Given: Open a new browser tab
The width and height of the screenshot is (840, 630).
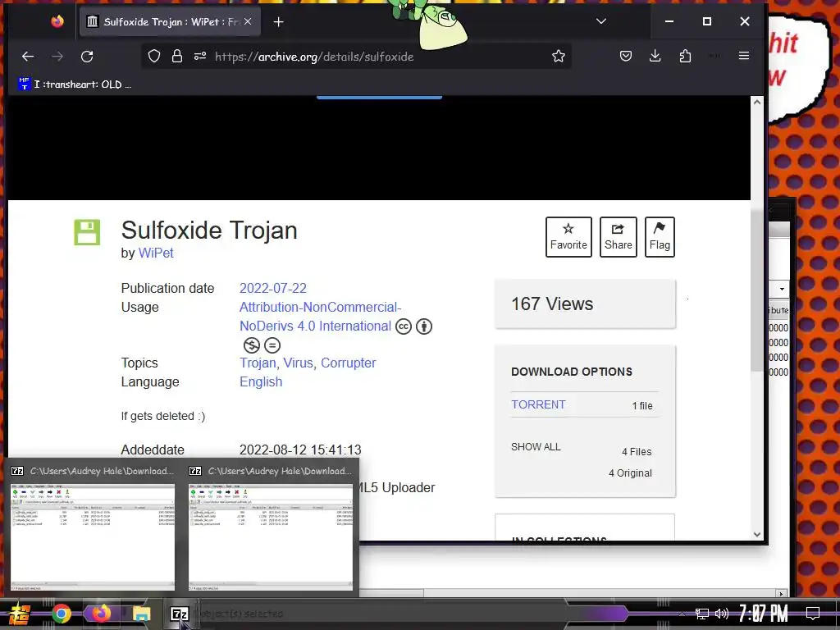Looking at the screenshot, I should pyautogui.click(x=279, y=22).
